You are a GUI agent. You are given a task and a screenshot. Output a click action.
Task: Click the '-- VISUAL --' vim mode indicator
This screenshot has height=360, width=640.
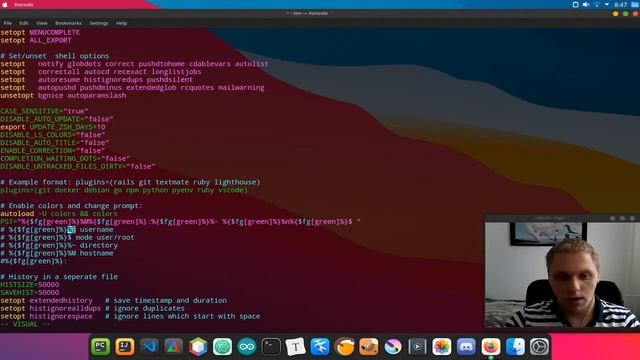(x=25, y=324)
